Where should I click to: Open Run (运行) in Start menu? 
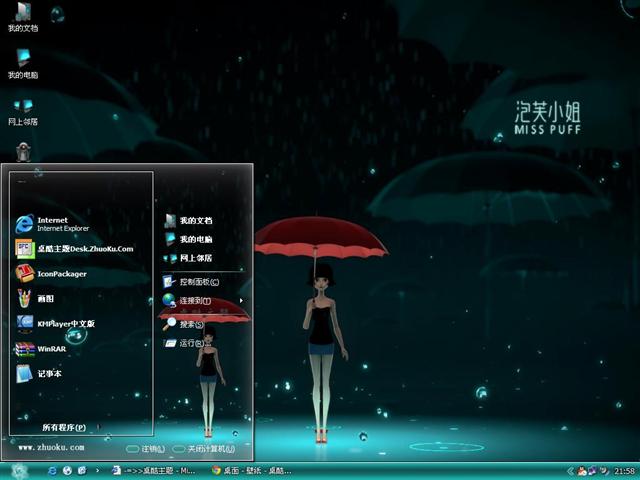pos(187,343)
